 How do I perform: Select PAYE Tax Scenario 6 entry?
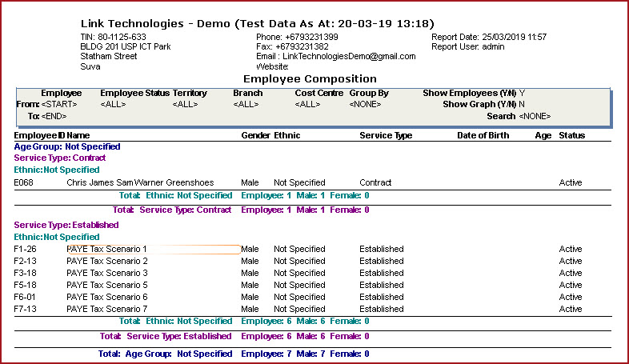tap(107, 298)
